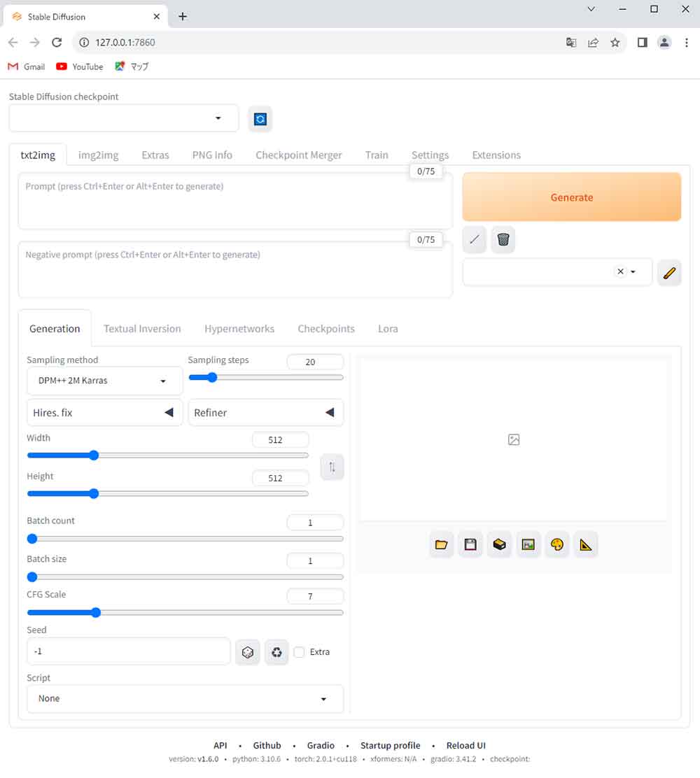
Task: Switch to Checkpoint Merger tab
Action: click(x=299, y=155)
